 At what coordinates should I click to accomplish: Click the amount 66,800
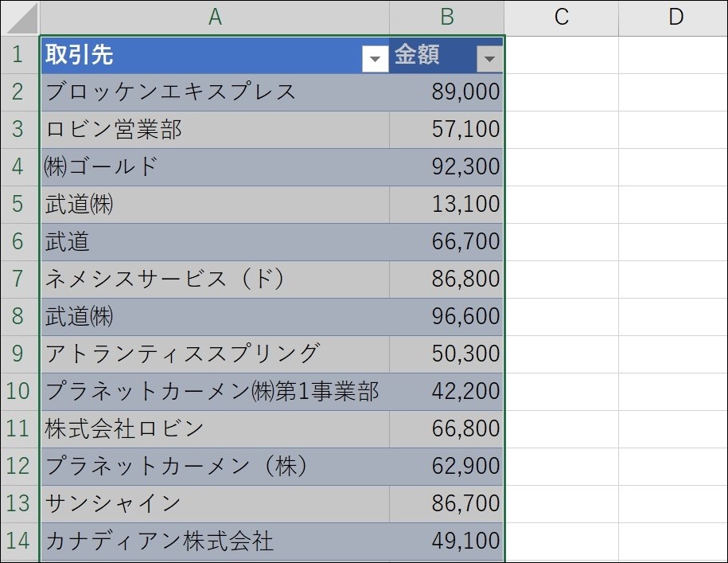(446, 429)
